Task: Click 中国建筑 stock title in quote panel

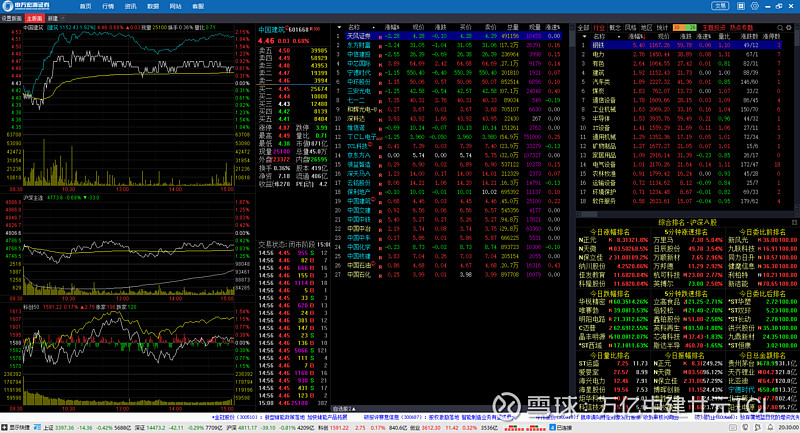Action: coord(271,30)
